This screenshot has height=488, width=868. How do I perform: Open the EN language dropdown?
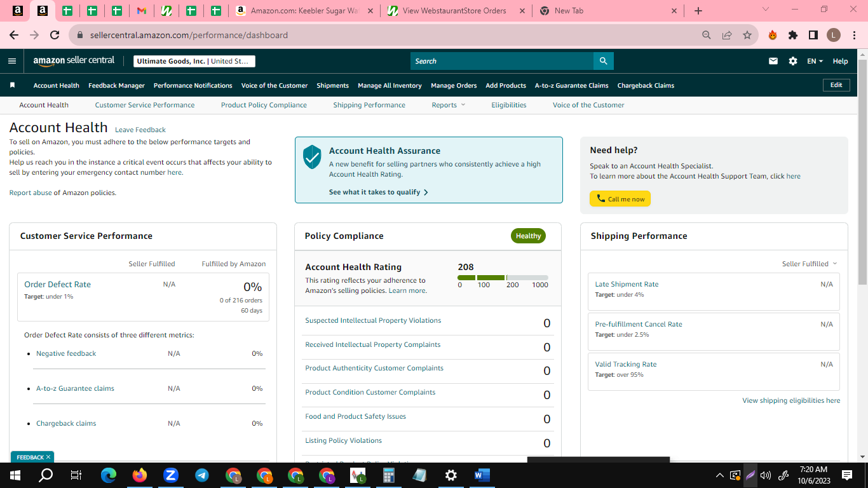click(815, 61)
